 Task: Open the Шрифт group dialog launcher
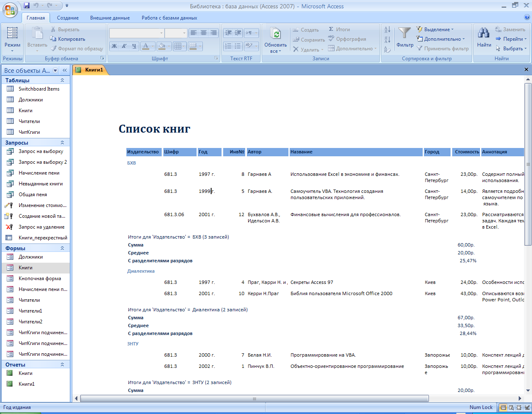(x=216, y=59)
